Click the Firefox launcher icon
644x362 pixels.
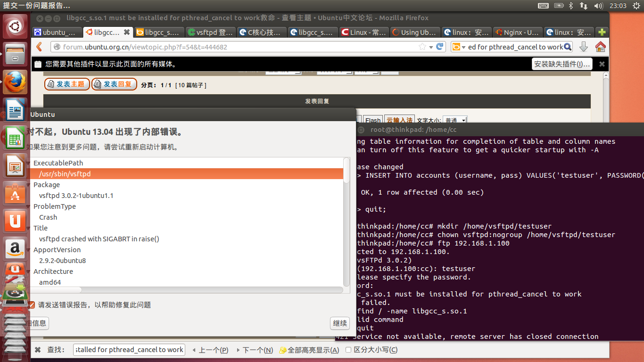coord(16,83)
